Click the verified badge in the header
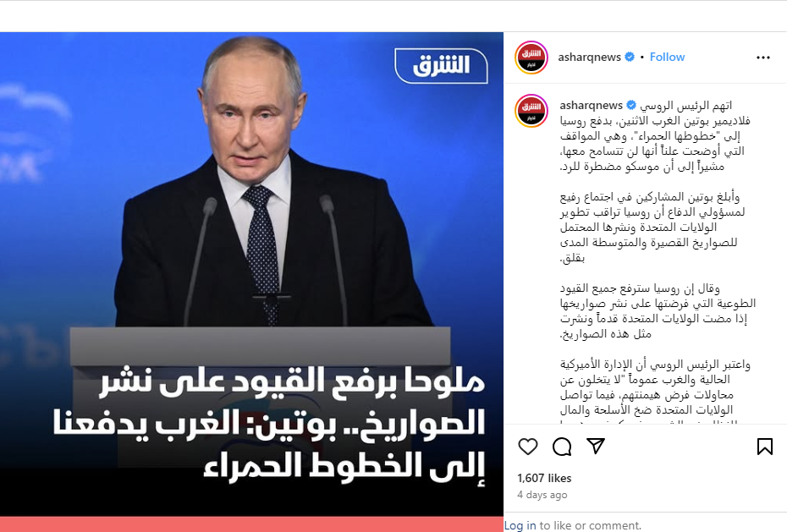This screenshot has width=787, height=532. tap(630, 58)
